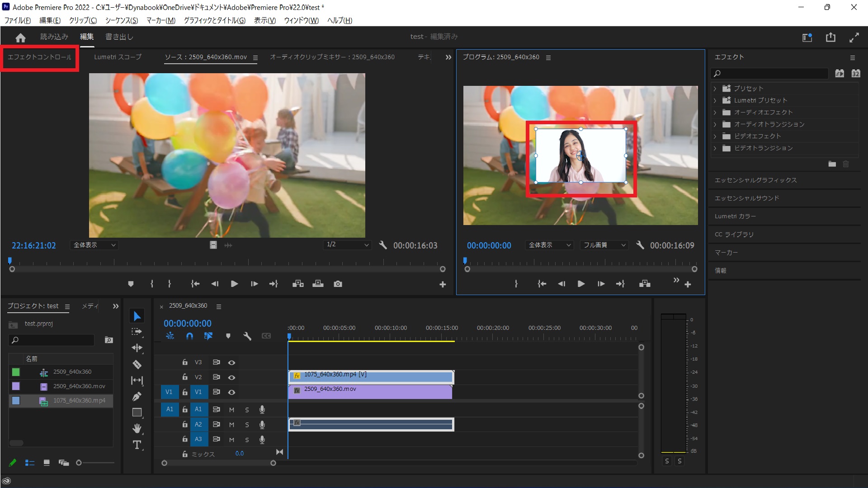
Task: Solo track A2
Action: [x=247, y=425]
